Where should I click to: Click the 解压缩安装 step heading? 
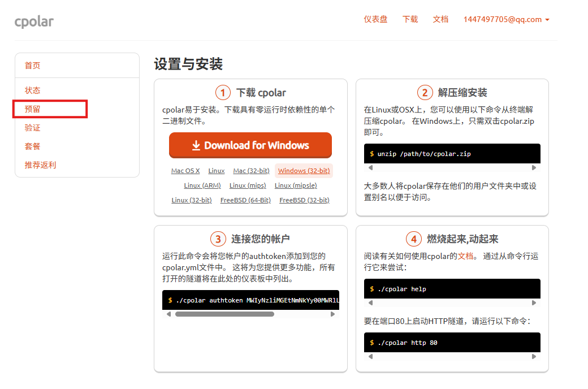[x=462, y=93]
